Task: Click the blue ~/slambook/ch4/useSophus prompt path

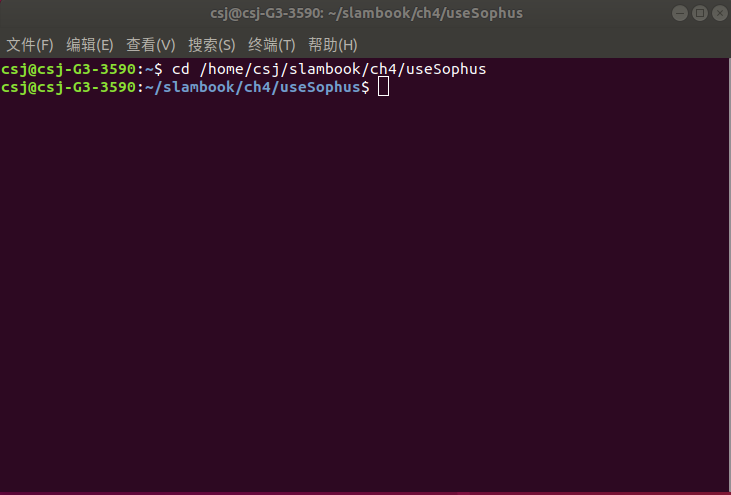Action: coord(252,88)
